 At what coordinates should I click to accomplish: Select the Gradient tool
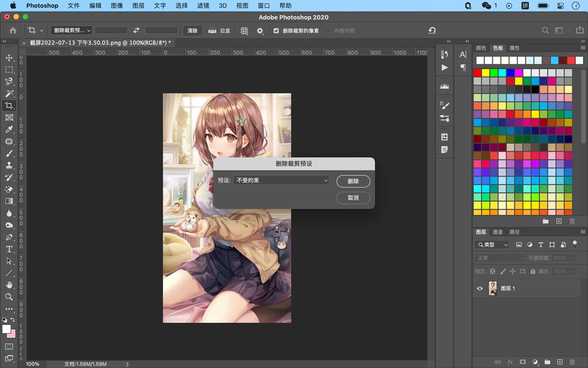click(x=9, y=201)
